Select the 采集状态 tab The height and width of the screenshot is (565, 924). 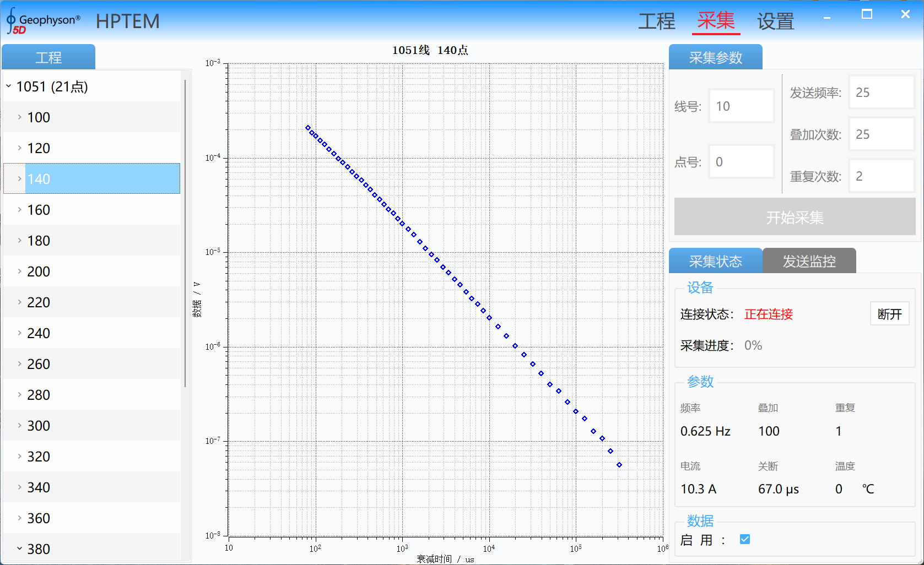point(715,261)
